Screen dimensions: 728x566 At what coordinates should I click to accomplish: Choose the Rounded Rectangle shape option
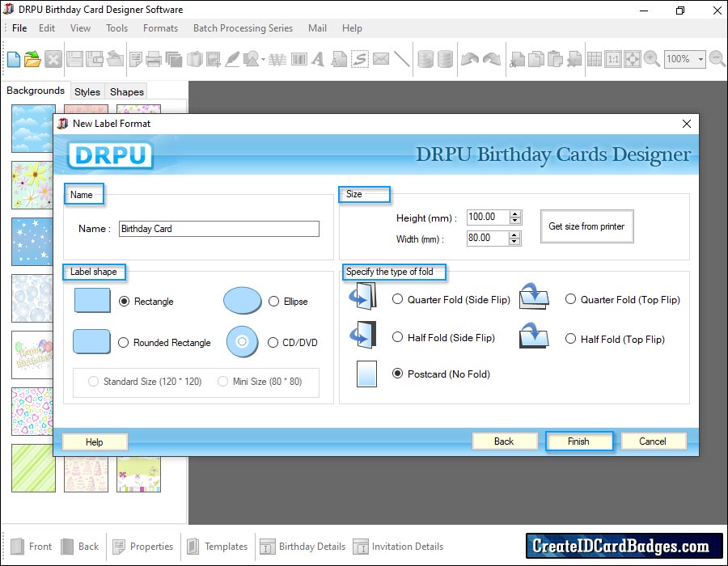123,343
